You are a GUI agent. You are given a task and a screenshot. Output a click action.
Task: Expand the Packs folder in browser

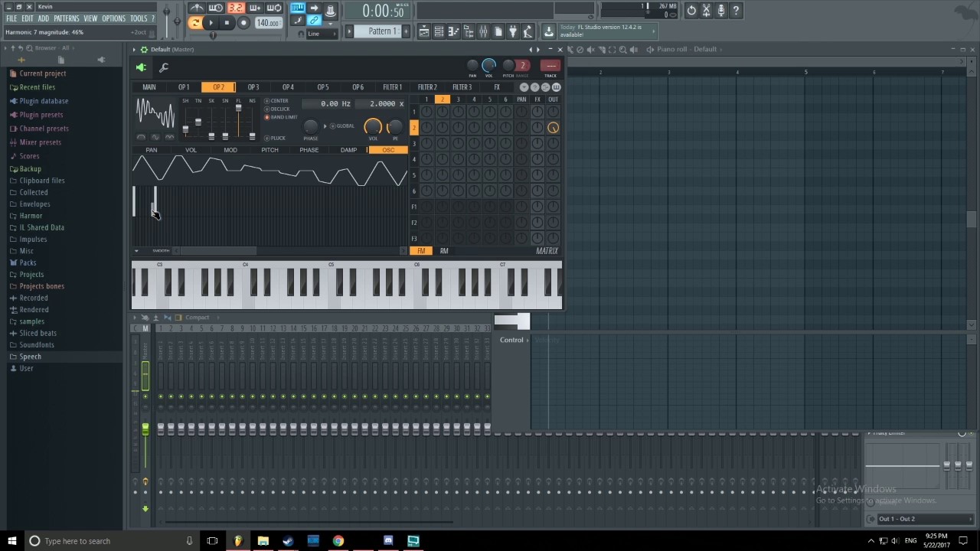tap(28, 262)
